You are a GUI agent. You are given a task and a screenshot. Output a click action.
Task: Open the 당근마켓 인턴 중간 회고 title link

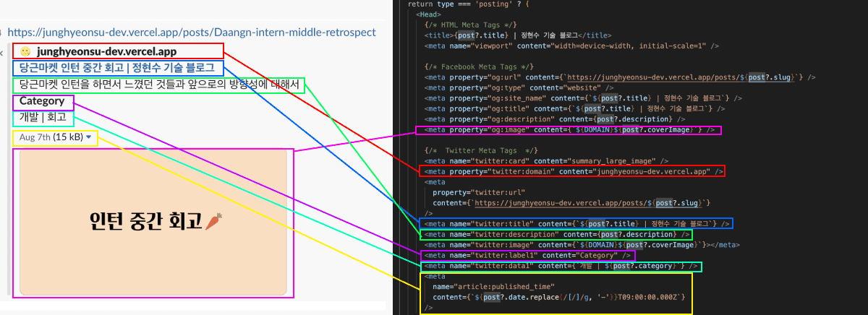coord(116,69)
